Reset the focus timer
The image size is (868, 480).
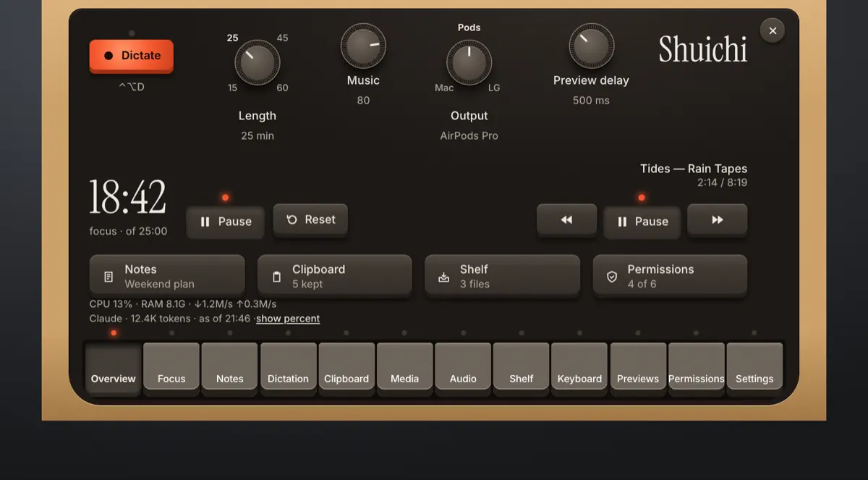point(310,219)
